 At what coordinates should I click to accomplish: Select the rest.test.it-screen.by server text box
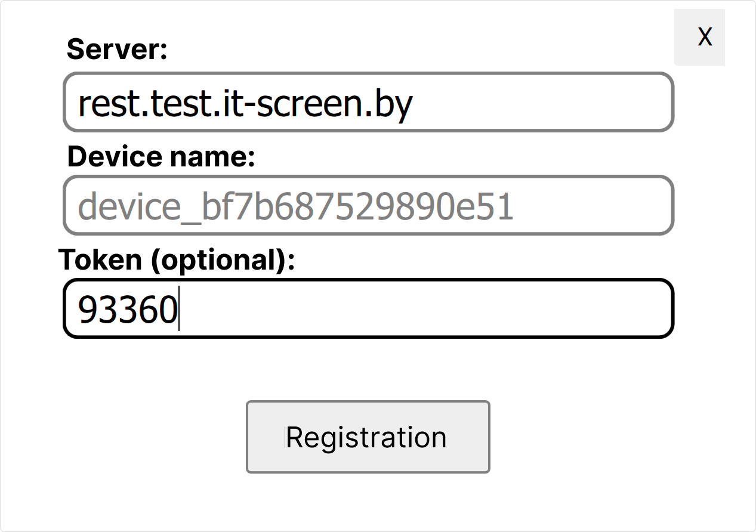(368, 101)
